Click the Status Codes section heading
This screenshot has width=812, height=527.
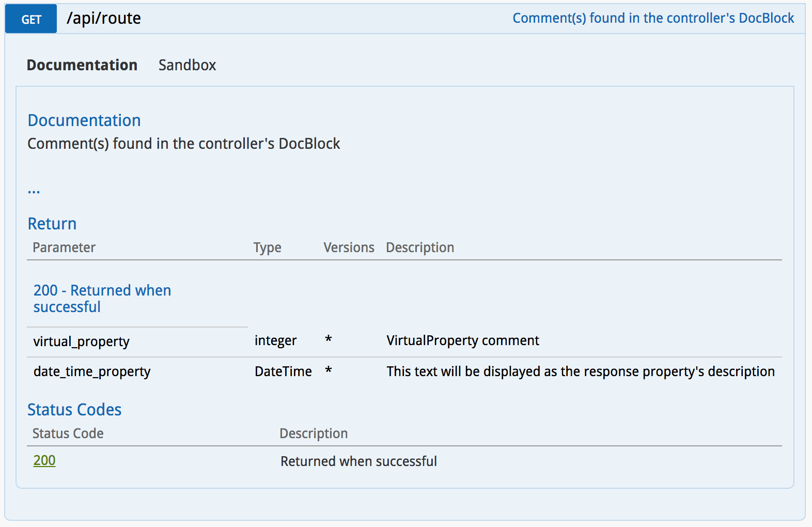[74, 410]
